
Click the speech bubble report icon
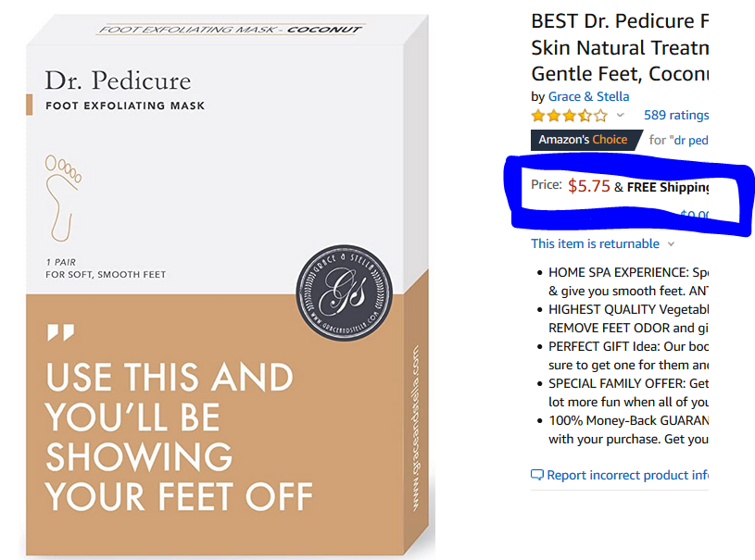[x=537, y=475]
